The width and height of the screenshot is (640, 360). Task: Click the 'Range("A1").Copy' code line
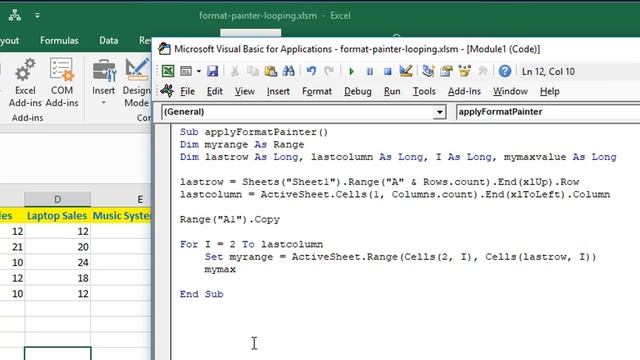tap(230, 220)
